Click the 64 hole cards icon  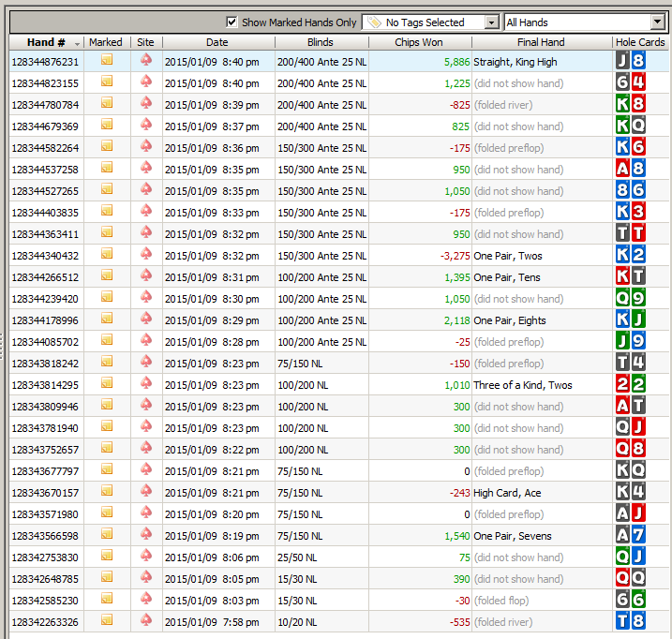click(631, 82)
